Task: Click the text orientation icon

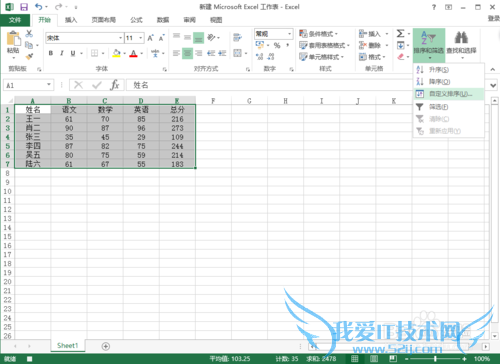Action: 211,37
